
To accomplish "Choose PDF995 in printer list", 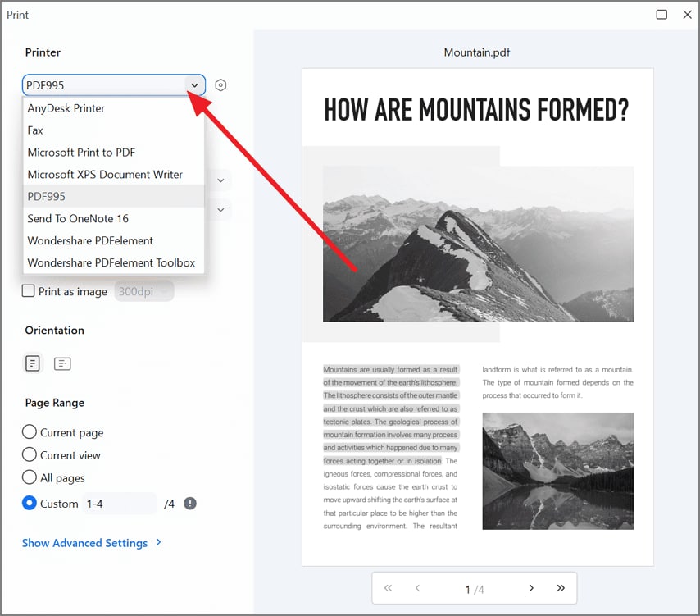I will [x=113, y=197].
